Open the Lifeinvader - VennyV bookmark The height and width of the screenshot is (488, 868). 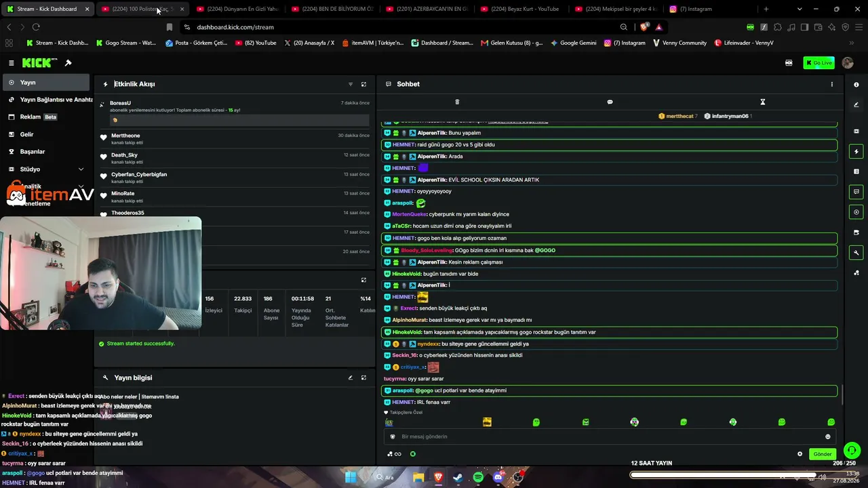pyautogui.click(x=744, y=43)
